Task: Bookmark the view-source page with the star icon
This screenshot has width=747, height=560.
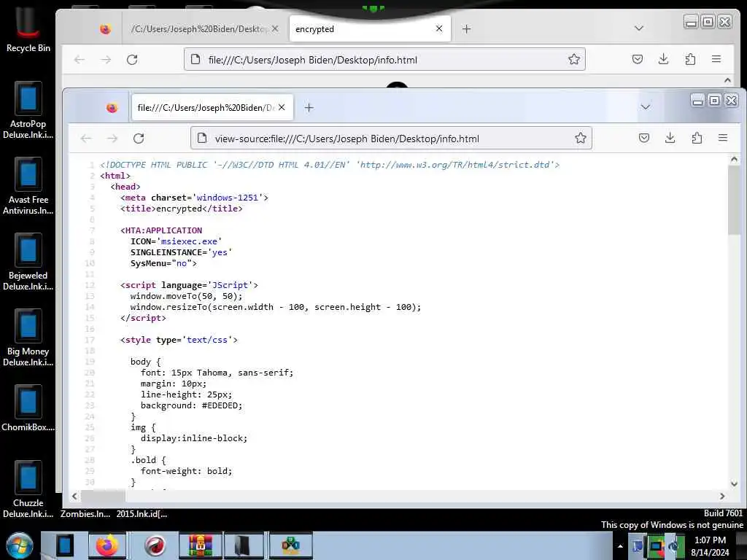Action: 580,138
